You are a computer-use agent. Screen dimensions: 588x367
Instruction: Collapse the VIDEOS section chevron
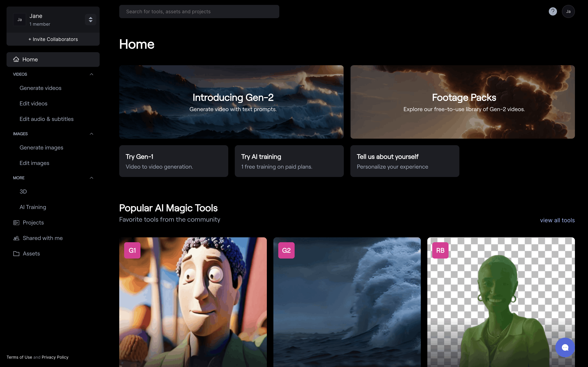click(91, 74)
